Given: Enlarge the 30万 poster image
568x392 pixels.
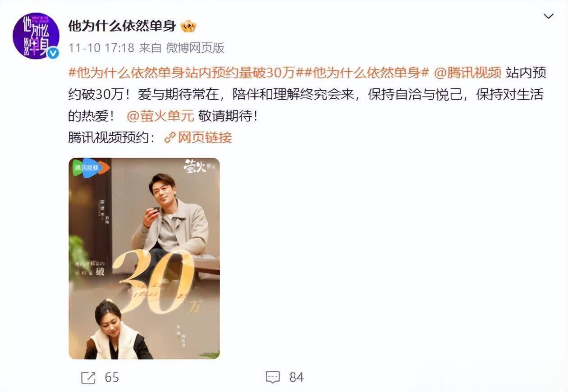Looking at the screenshot, I should [x=144, y=258].
